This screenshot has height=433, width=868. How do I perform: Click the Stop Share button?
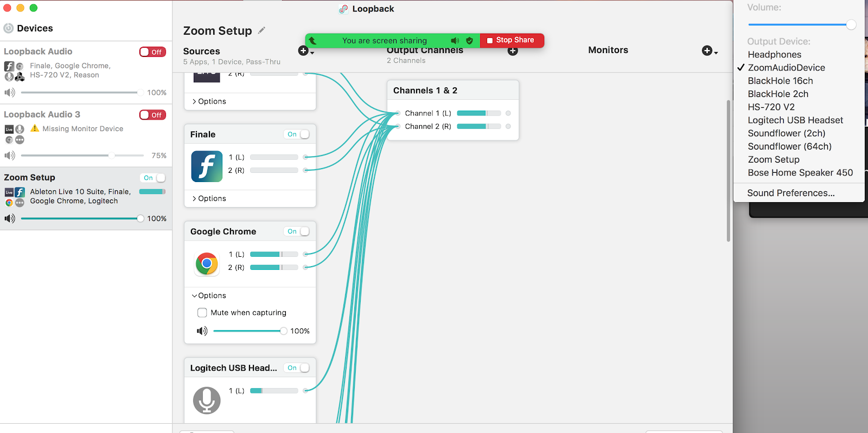click(x=512, y=40)
